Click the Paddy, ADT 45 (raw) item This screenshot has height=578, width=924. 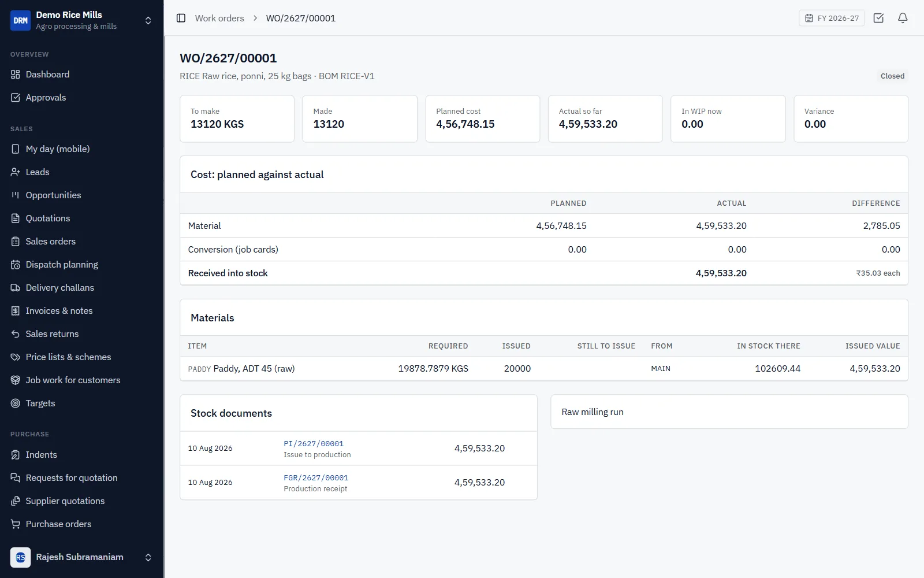click(x=254, y=369)
